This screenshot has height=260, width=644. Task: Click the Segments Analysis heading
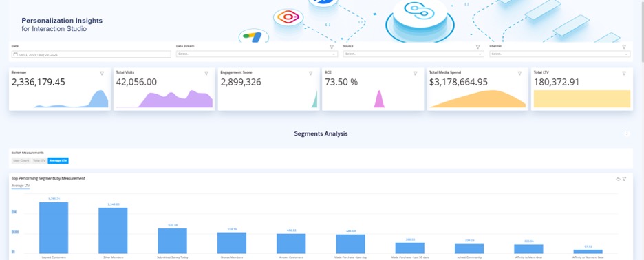[321, 133]
